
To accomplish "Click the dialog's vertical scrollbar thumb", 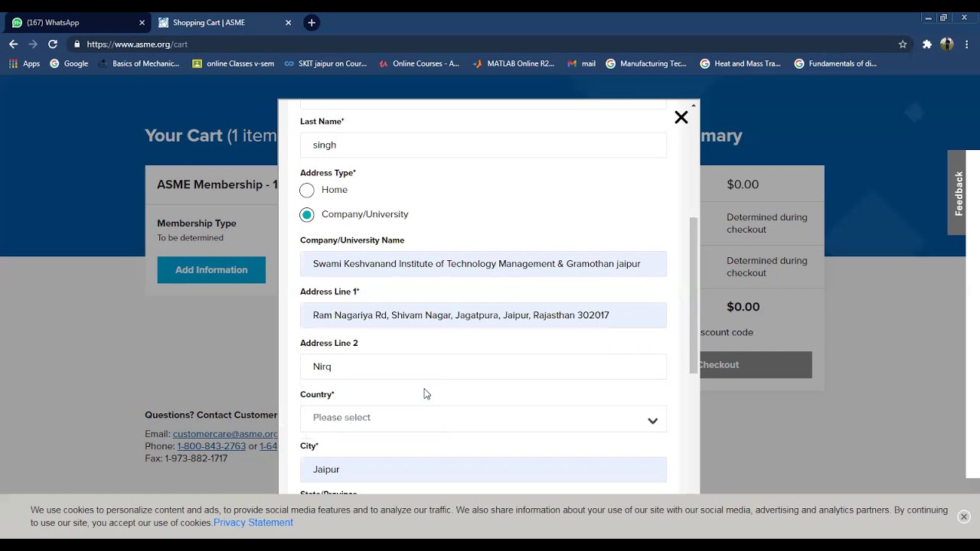I will 694,295.
